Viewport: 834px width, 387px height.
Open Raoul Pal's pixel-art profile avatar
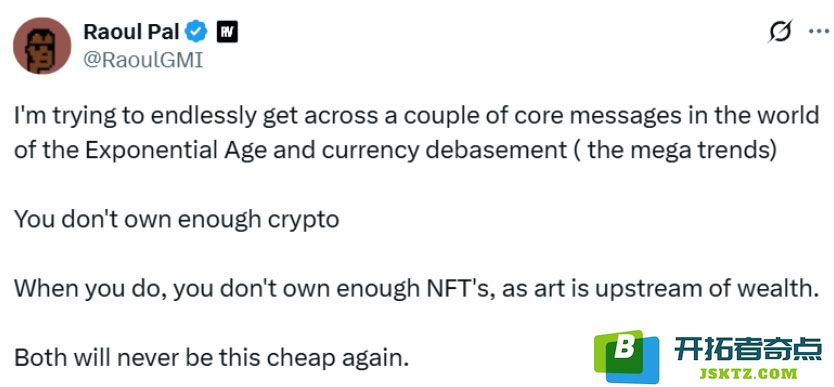pyautogui.click(x=42, y=45)
